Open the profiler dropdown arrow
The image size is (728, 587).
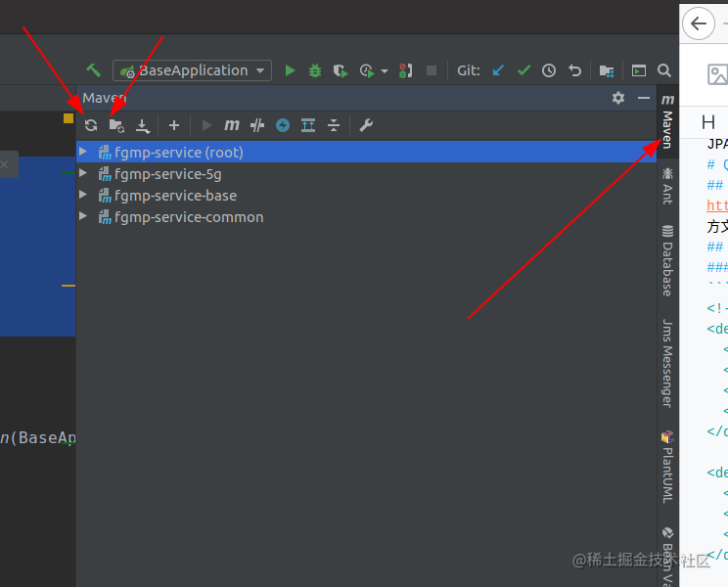point(385,71)
